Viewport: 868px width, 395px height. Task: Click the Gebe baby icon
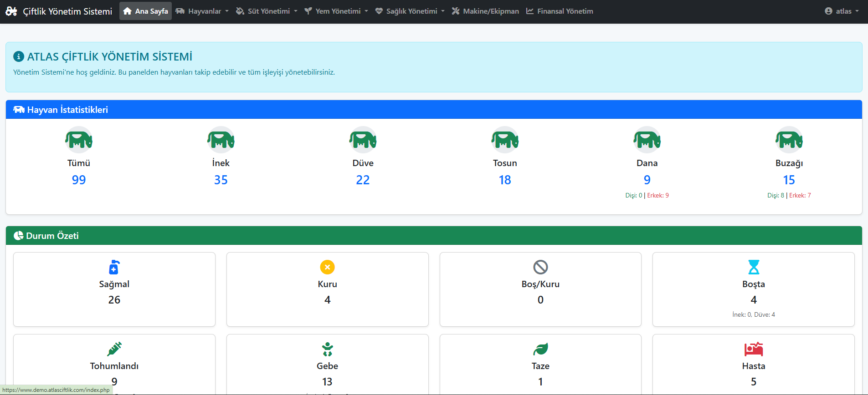(x=328, y=349)
